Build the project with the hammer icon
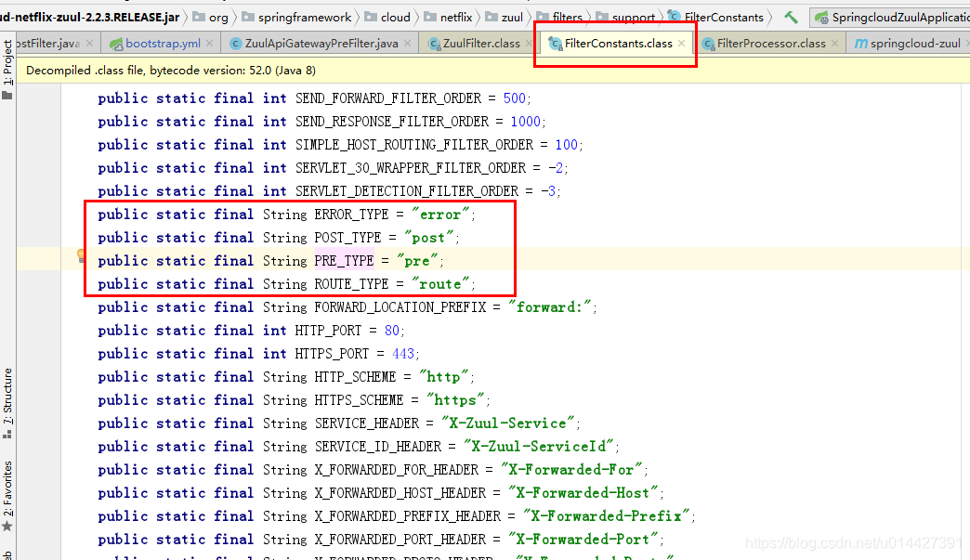 tap(791, 18)
